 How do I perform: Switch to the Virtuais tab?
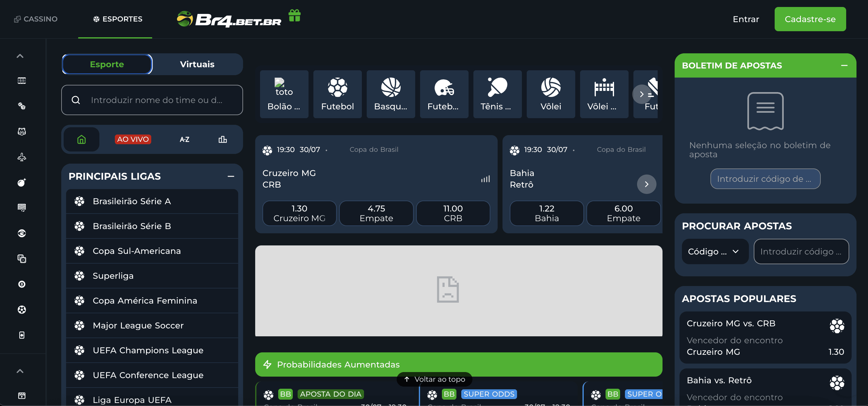point(197,64)
